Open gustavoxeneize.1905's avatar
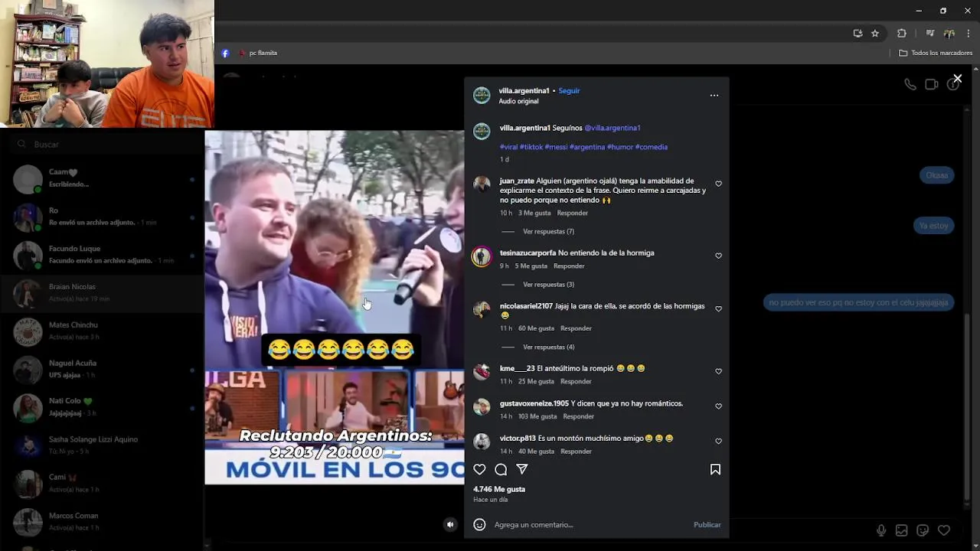980x551 pixels. point(482,406)
